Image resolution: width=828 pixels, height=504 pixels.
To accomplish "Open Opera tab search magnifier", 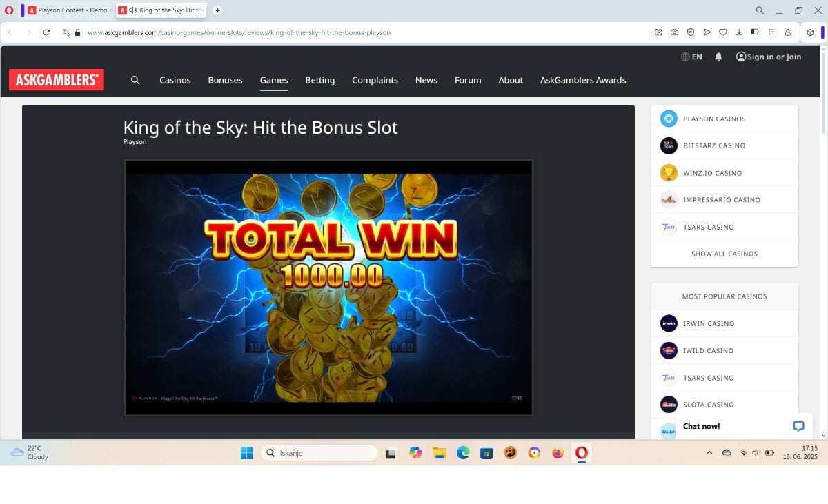I will (x=760, y=10).
